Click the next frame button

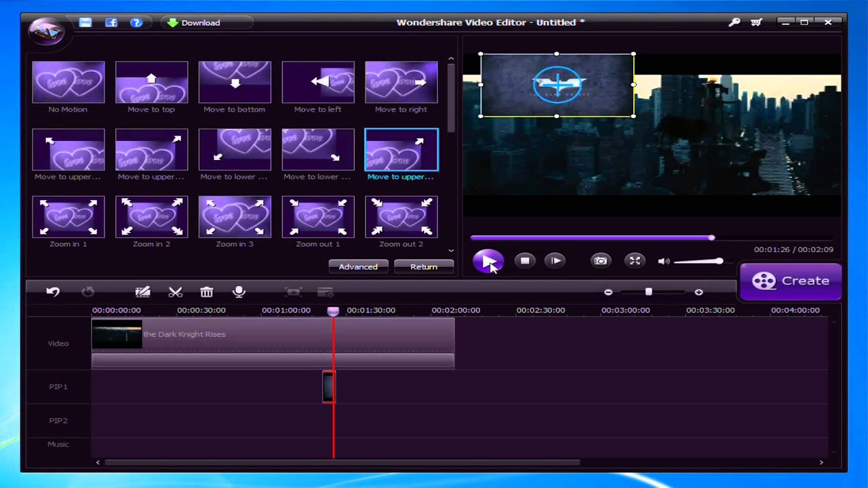pyautogui.click(x=555, y=261)
